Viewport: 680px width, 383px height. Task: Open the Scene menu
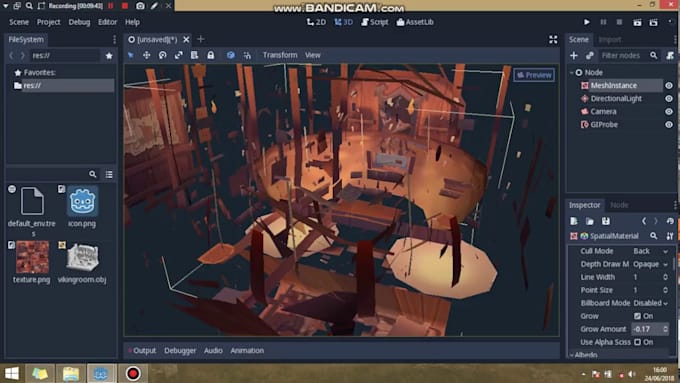pyautogui.click(x=19, y=22)
